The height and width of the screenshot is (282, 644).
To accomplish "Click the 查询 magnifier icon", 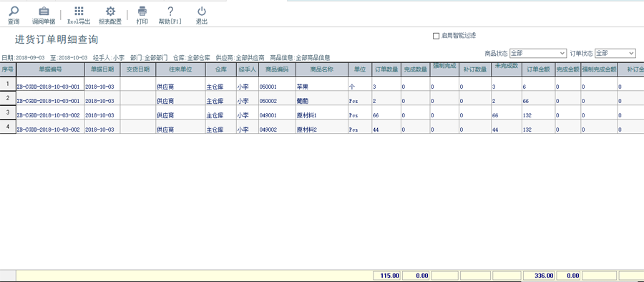I will point(14,11).
